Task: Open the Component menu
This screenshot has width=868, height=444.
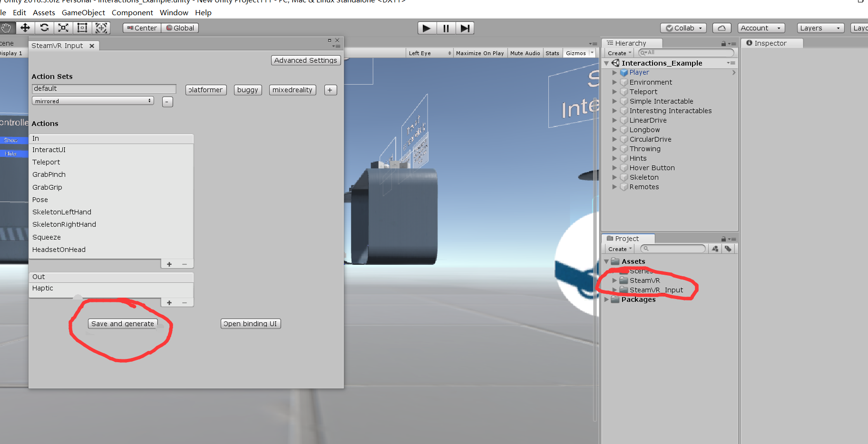Action: (x=132, y=12)
